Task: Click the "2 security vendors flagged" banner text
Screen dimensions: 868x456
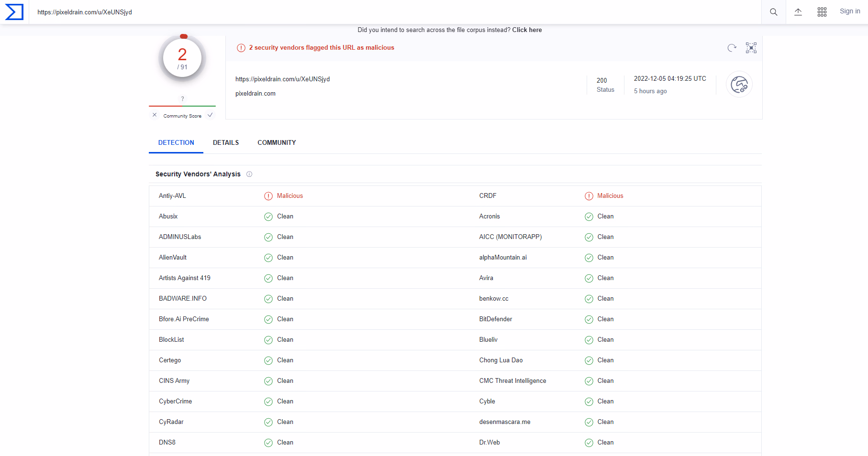Action: [x=322, y=47]
